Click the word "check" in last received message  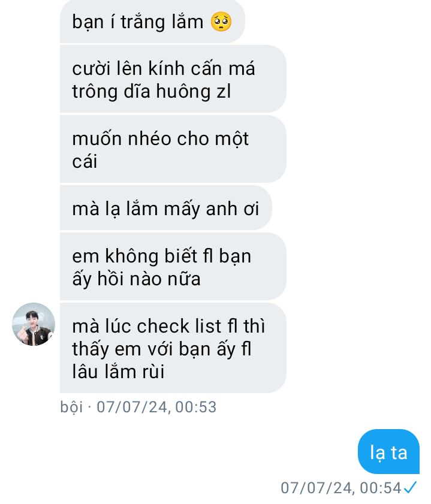[163, 326]
